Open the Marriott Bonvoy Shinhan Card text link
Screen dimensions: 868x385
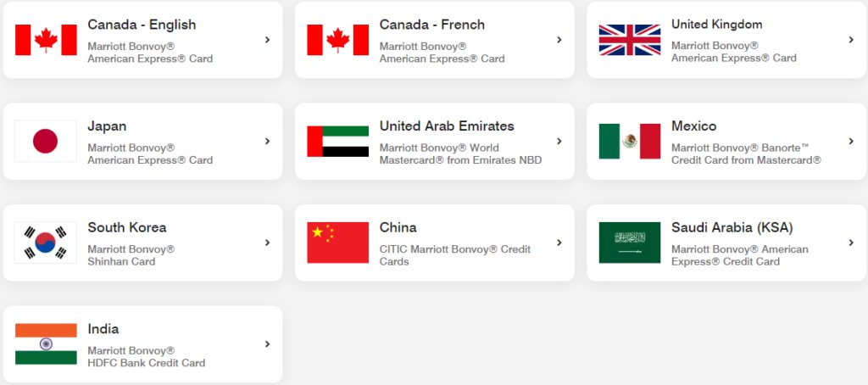click(131, 255)
